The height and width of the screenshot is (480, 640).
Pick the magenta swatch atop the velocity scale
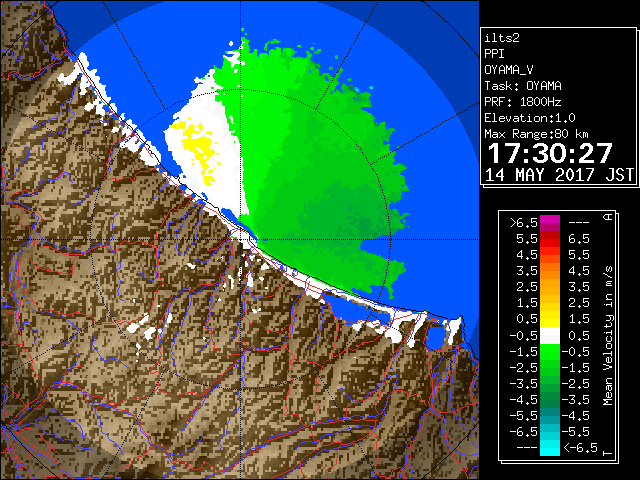(x=550, y=220)
